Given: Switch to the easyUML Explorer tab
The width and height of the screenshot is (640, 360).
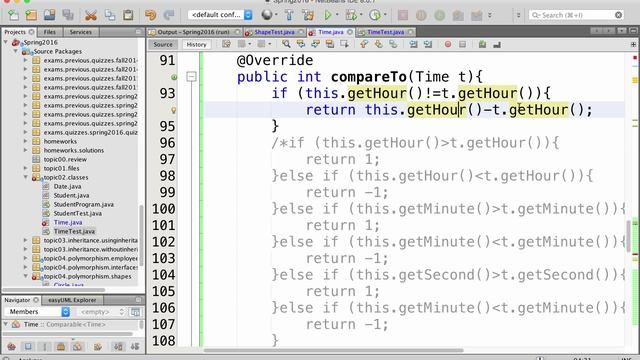Looking at the screenshot, I should (x=72, y=300).
